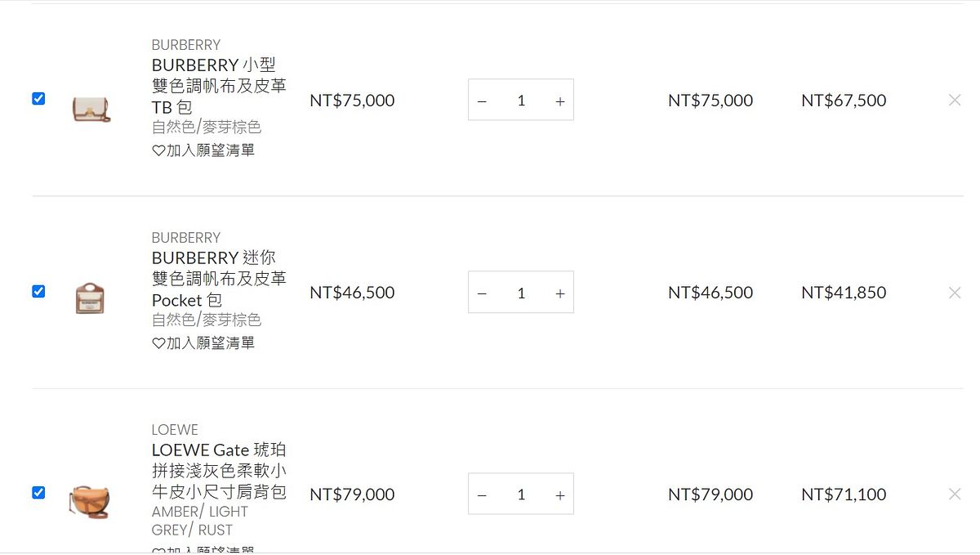Open BURBERRY Pocket bag product thumbnail
This screenshot has height=555, width=980.
pyautogui.click(x=90, y=298)
